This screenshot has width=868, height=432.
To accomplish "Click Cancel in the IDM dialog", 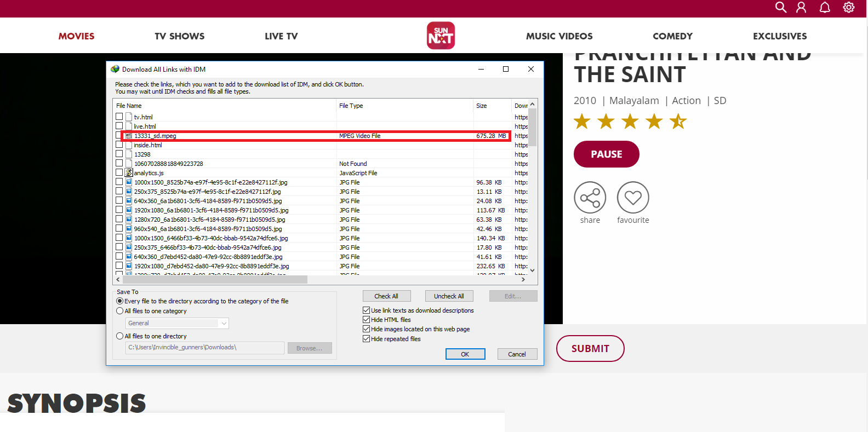I will (x=517, y=354).
